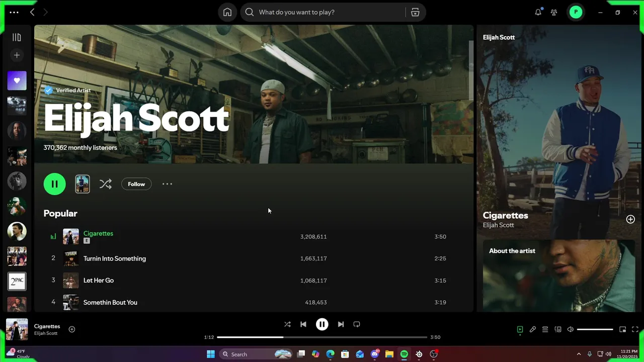Click the 370,362 monthly listeners text
This screenshot has height=362, width=644.
pos(80,148)
